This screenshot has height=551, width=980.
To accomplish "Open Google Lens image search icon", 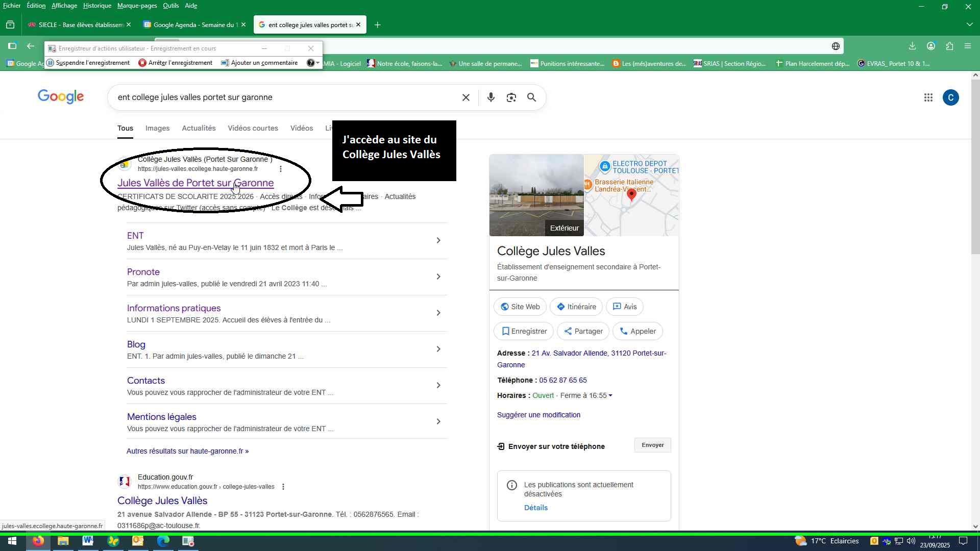I will point(511,97).
